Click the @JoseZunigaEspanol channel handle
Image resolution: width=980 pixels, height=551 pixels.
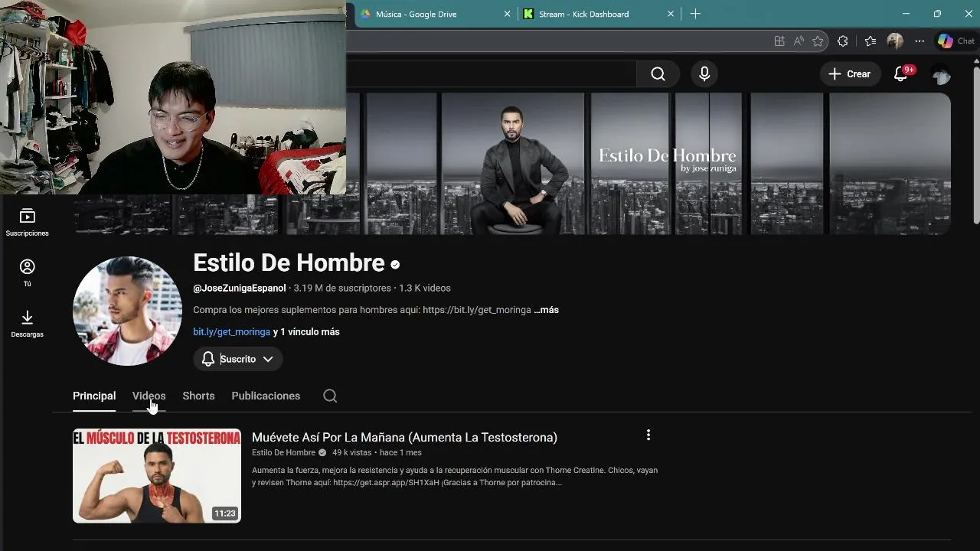tap(240, 289)
